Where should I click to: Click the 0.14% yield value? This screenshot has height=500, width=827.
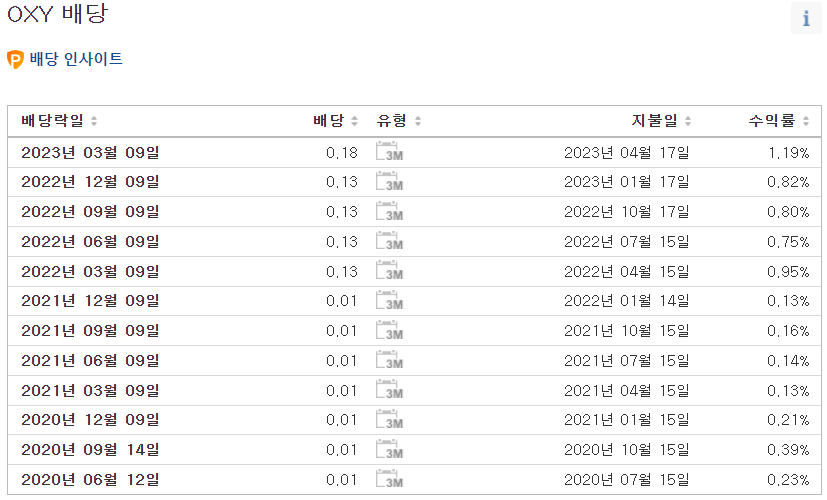(788, 361)
